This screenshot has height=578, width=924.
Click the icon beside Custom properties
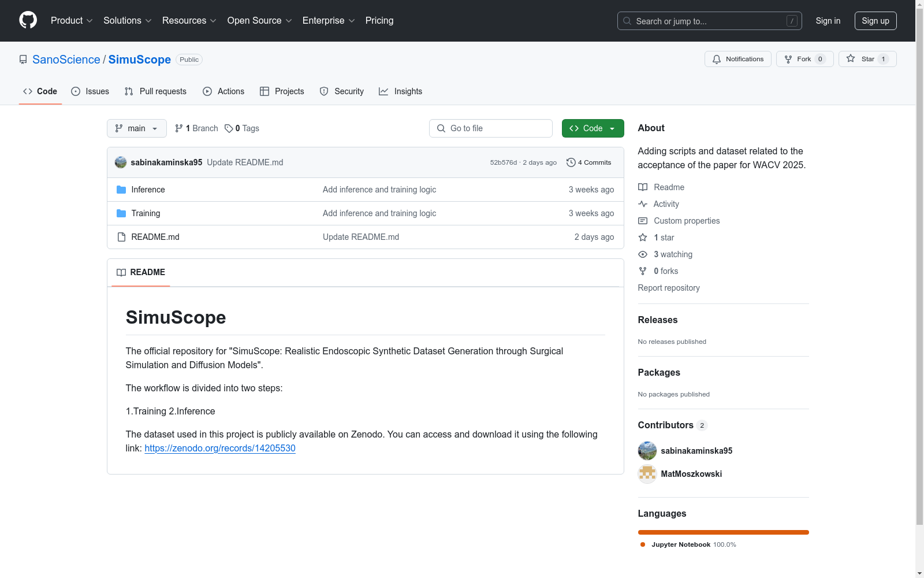(643, 221)
